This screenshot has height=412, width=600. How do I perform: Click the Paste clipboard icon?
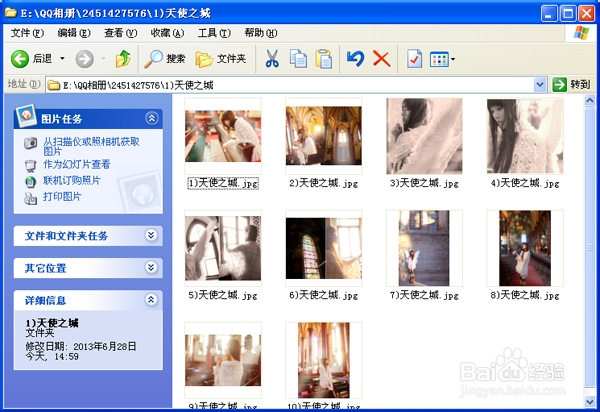[324, 59]
